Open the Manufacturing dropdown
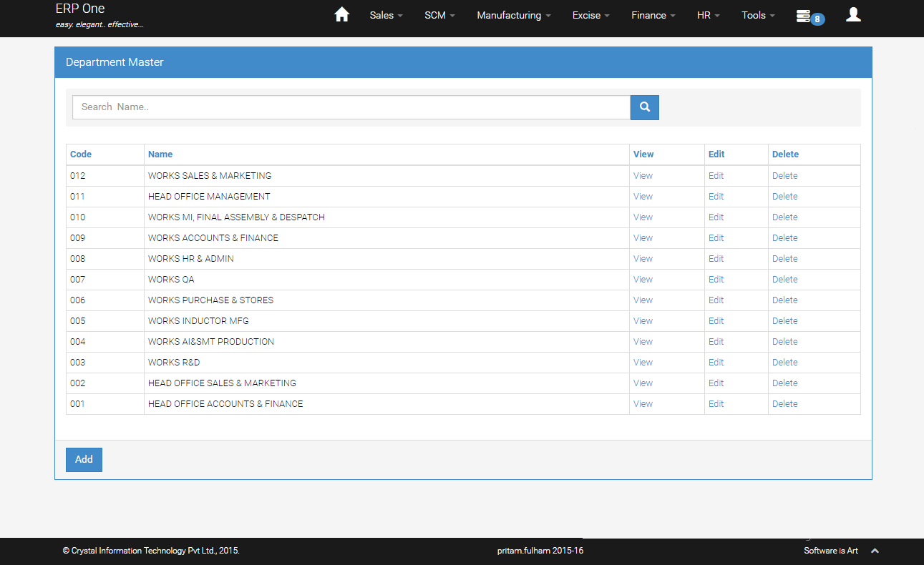Image resolution: width=924 pixels, height=565 pixels. click(513, 15)
